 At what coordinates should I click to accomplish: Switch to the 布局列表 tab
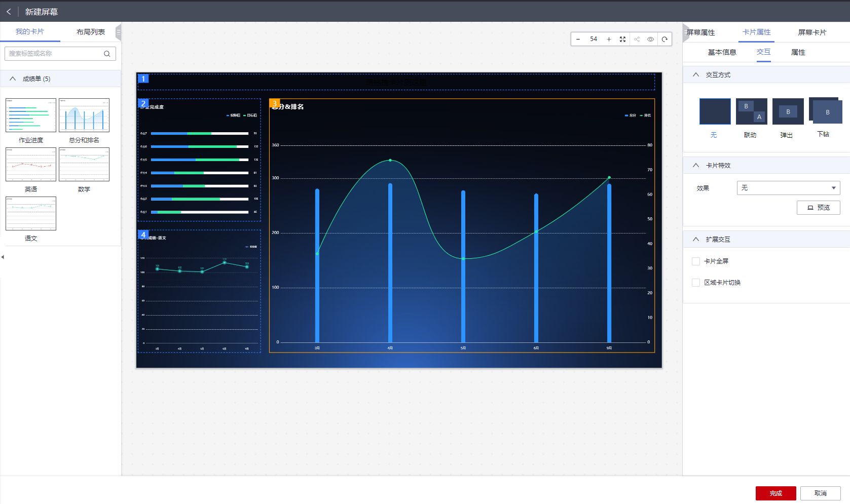point(91,32)
